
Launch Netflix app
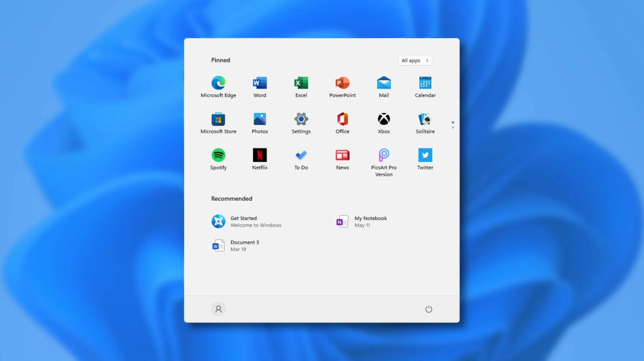(x=260, y=158)
